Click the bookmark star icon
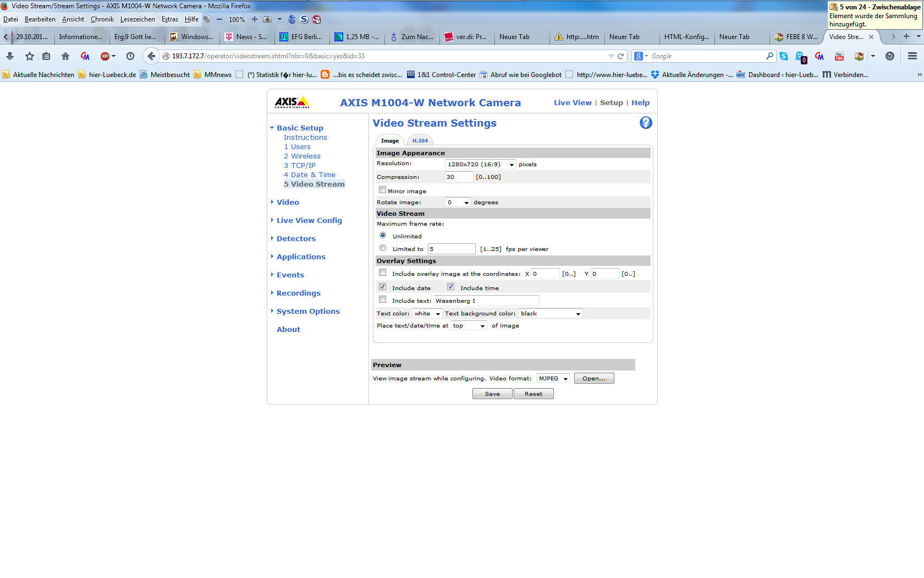924x578 pixels. pos(30,56)
